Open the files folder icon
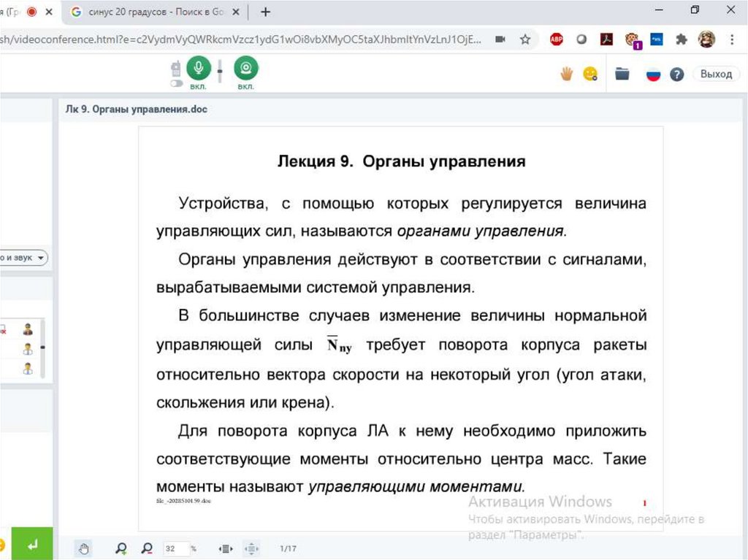The width and height of the screenshot is (748, 560). coord(622,74)
